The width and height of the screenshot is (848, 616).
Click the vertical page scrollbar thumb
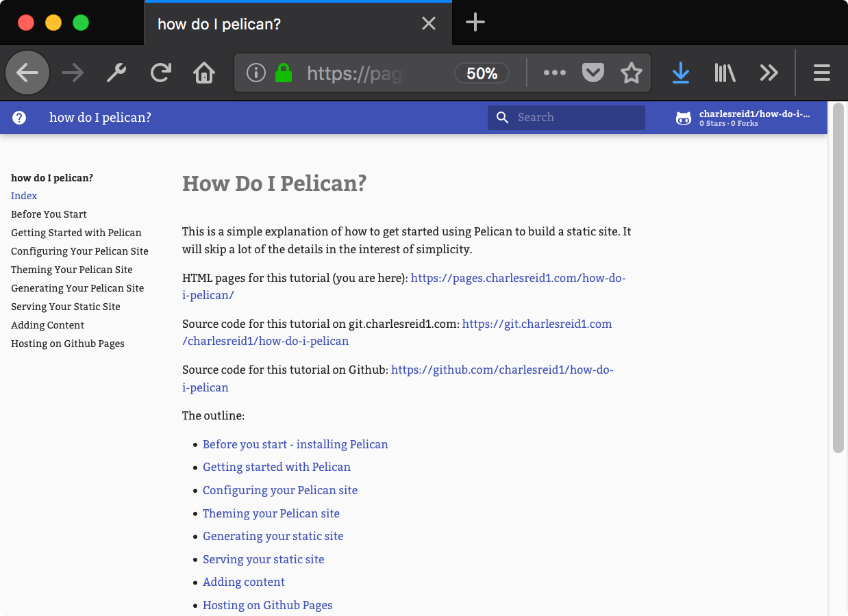click(838, 277)
